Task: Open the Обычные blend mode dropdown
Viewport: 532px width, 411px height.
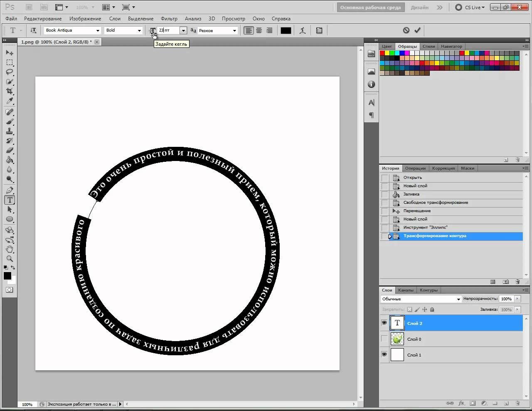Action: tap(421, 299)
